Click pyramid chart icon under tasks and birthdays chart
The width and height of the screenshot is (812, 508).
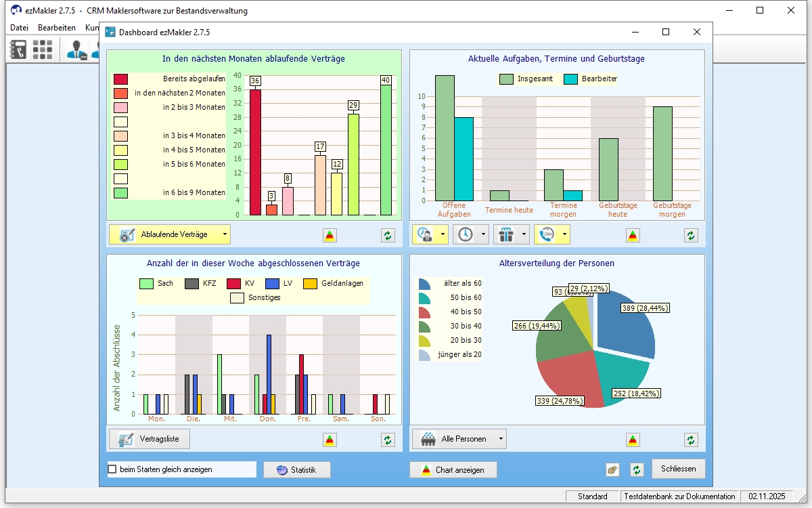633,235
